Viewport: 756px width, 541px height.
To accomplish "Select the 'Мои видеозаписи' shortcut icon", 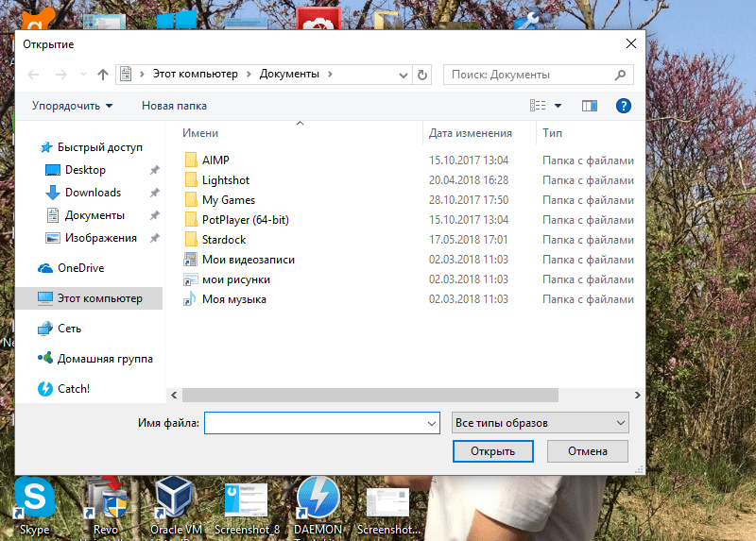I will pos(191,260).
